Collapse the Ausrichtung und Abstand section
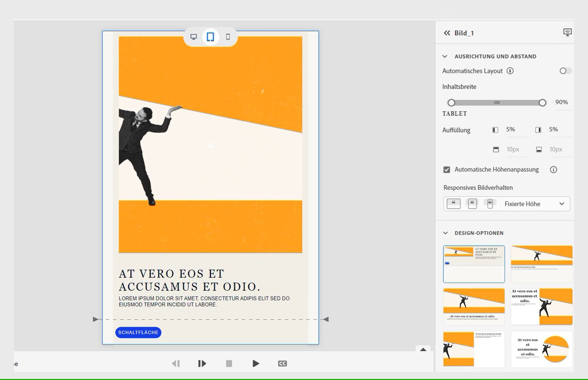Screen dimensions: 588x380 tap(445, 56)
